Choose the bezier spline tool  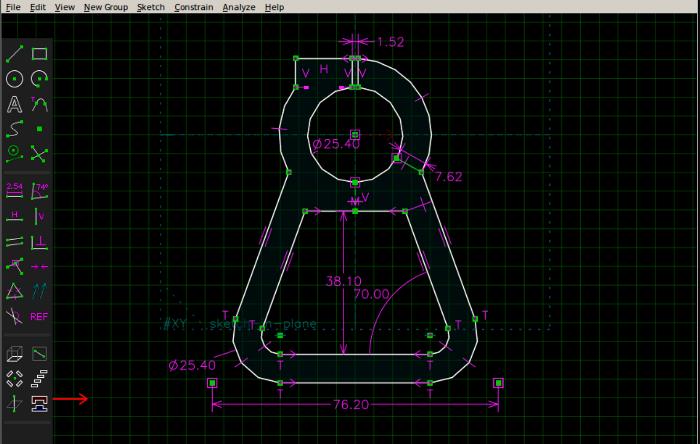[x=14, y=129]
